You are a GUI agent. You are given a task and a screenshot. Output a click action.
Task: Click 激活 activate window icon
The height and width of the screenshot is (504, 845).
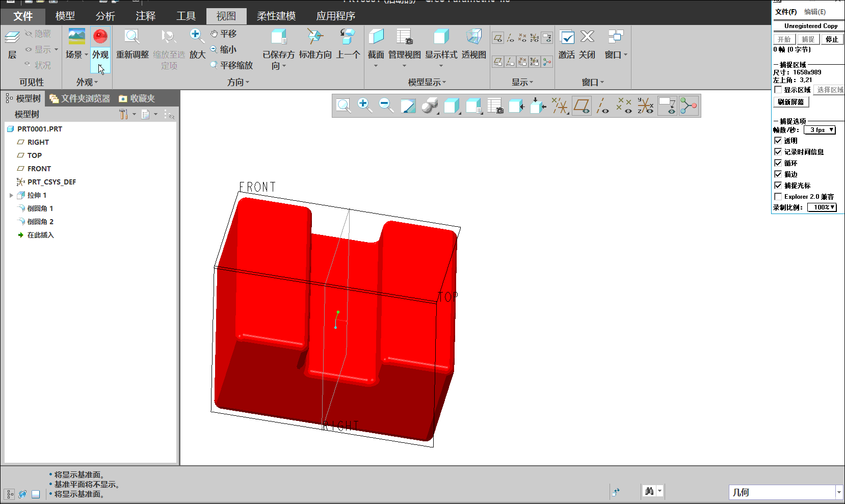(567, 37)
